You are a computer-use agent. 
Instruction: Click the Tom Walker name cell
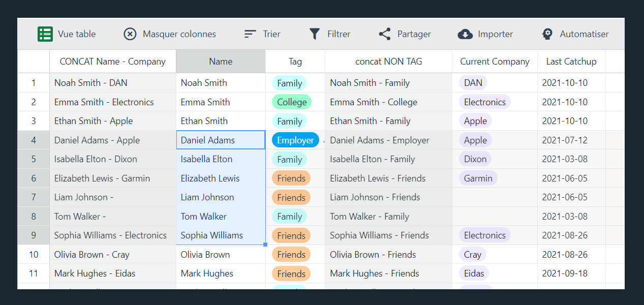221,217
